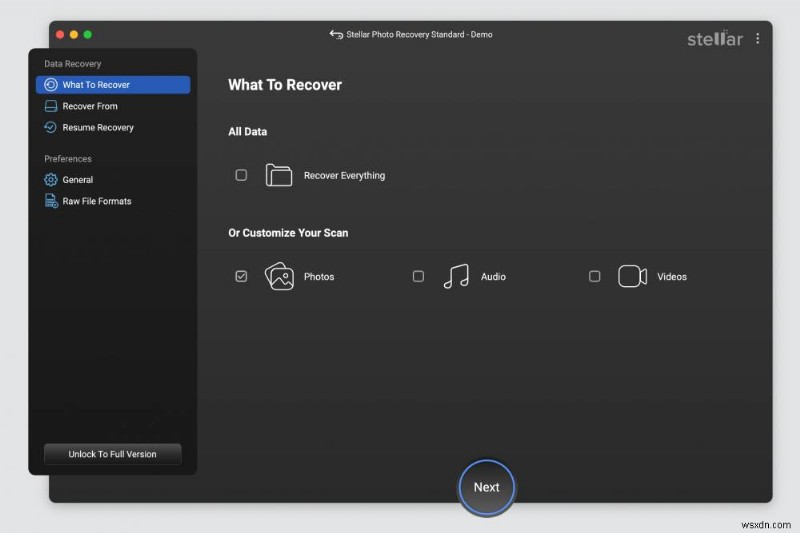This screenshot has width=800, height=533.
Task: Click the back arrow icon in title bar
Action: [336, 35]
